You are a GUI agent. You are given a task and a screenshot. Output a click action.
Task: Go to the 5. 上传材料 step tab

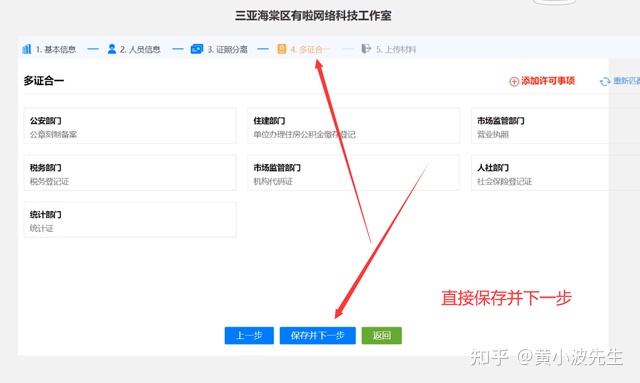point(389,49)
